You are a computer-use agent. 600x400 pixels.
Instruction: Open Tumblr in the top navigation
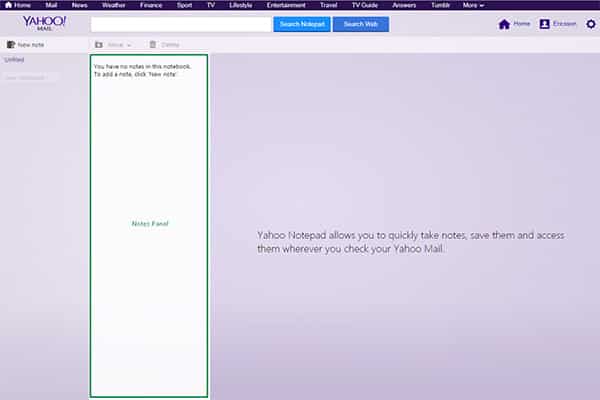point(440,5)
